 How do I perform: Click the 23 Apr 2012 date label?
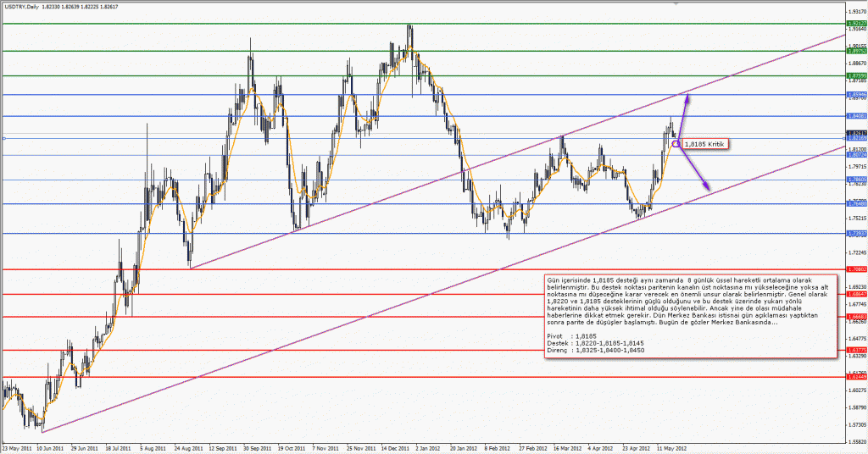point(636,448)
